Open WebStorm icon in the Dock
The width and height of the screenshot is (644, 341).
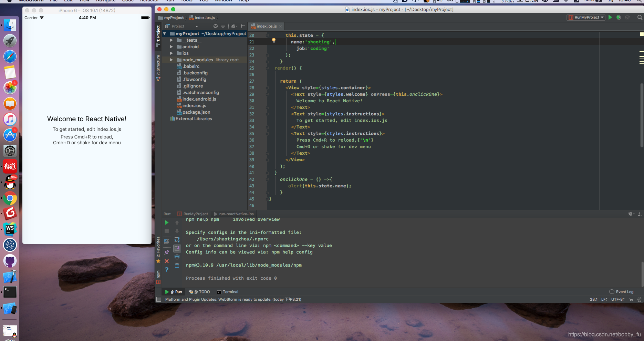point(10,229)
